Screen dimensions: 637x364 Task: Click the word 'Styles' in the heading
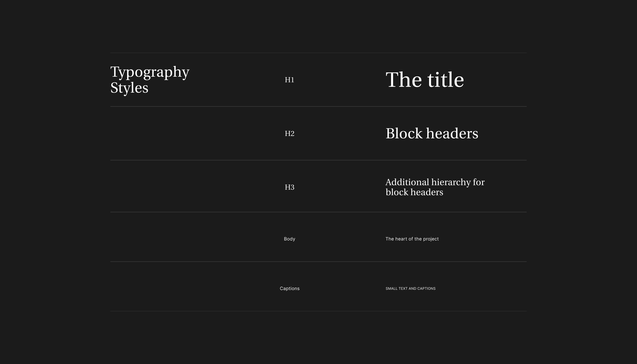coord(129,88)
